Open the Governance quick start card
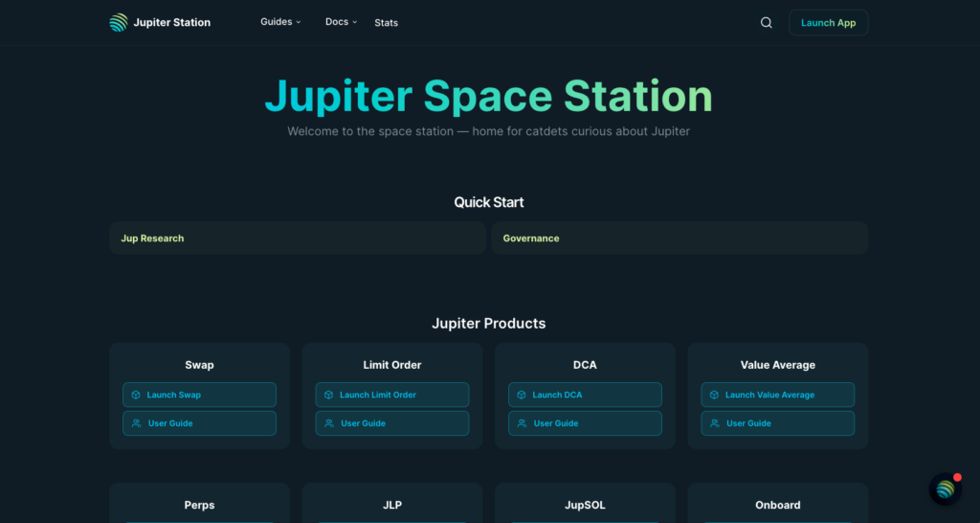 (679, 239)
